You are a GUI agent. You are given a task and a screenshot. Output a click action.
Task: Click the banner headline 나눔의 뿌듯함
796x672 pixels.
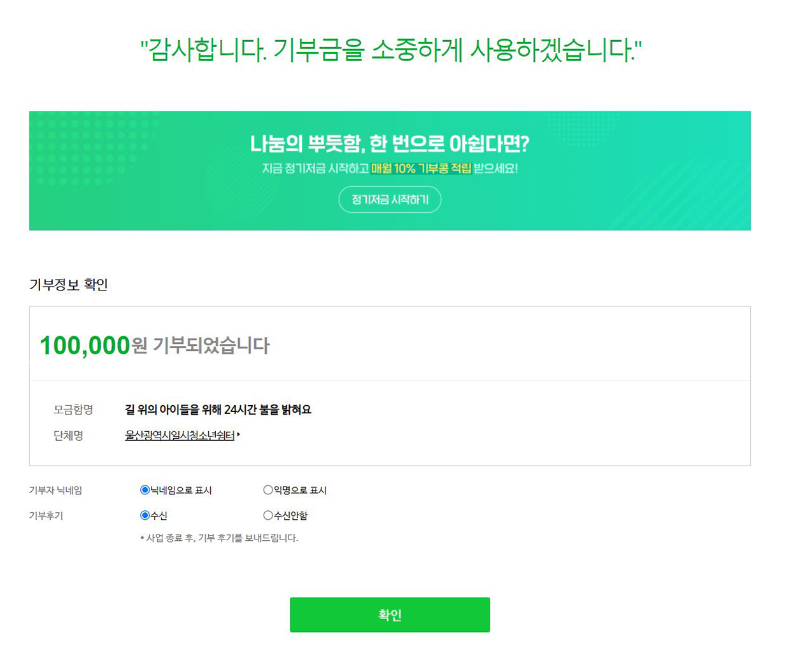[389, 144]
